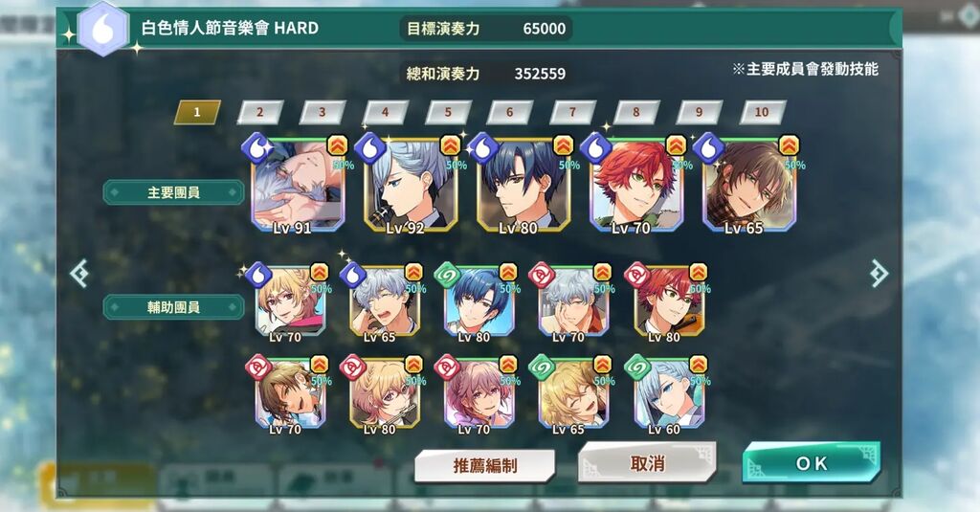Choose the red-haired Lv 70 main member
This screenshot has height=512, width=980.
tap(636, 186)
